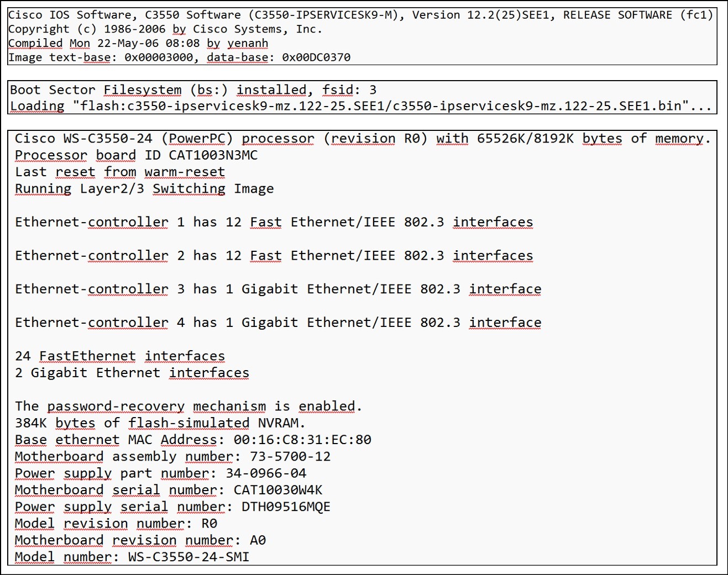The height and width of the screenshot is (575, 728).
Task: Click the Image text-base address line
Action: click(x=179, y=57)
